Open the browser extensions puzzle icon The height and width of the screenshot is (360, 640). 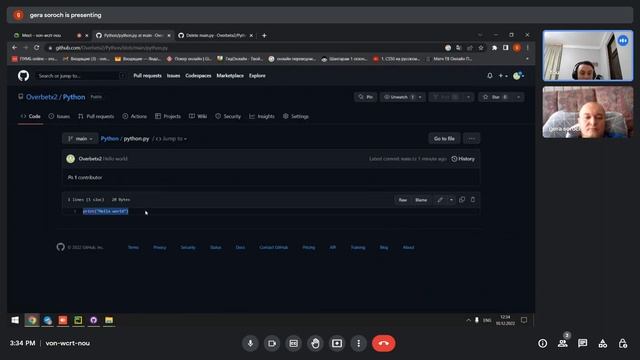click(494, 48)
